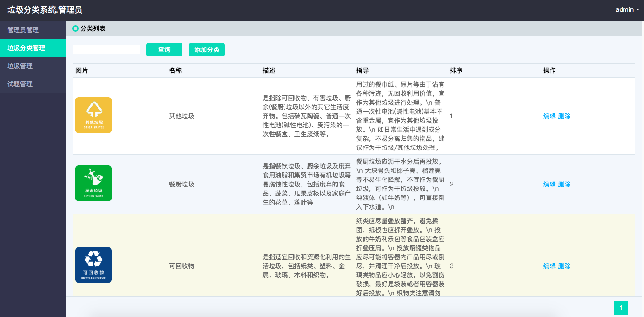Screen dimensions: 644x317
Task: Go to 垃圾管理 in the sidebar
Action: (20, 66)
